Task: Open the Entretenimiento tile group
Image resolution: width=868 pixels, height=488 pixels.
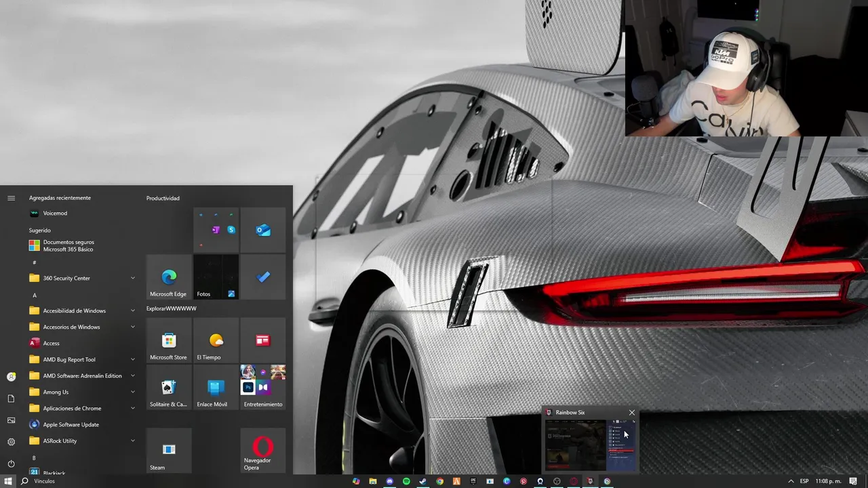Action: (x=263, y=387)
